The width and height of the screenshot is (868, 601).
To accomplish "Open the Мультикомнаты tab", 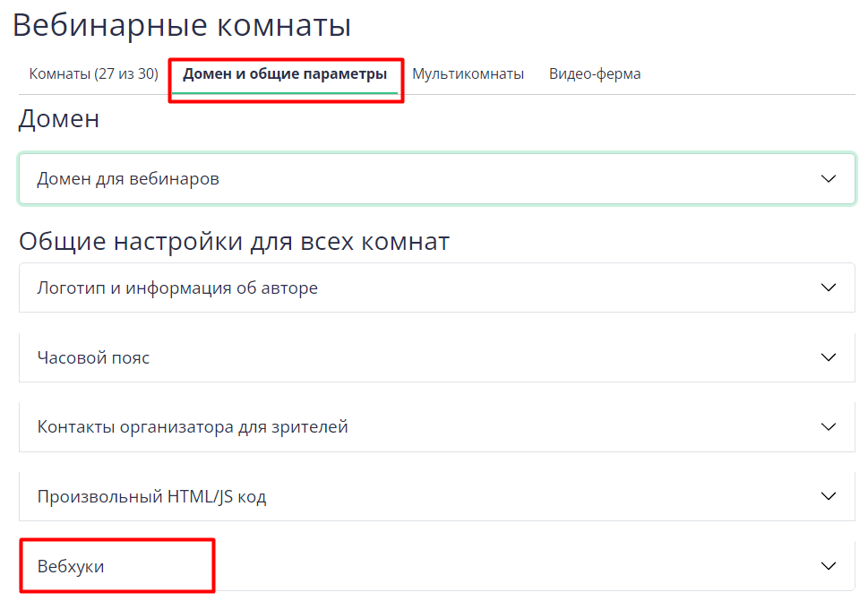I will (468, 74).
